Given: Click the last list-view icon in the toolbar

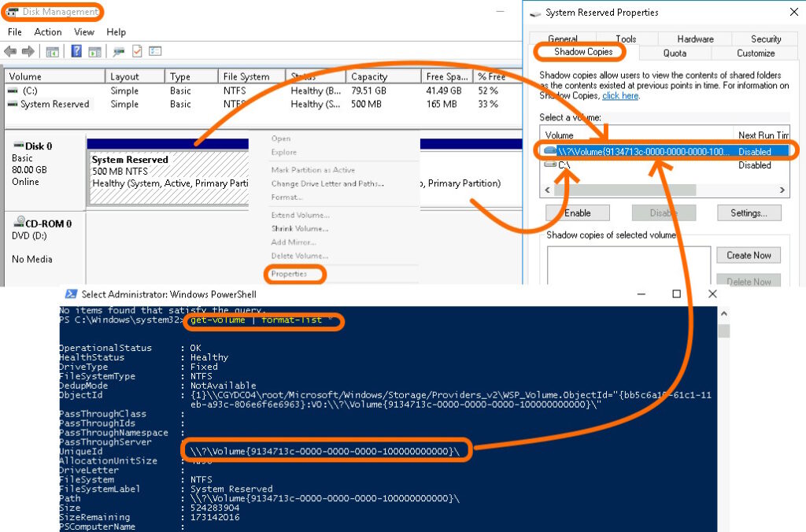Looking at the screenshot, I should click(155, 52).
